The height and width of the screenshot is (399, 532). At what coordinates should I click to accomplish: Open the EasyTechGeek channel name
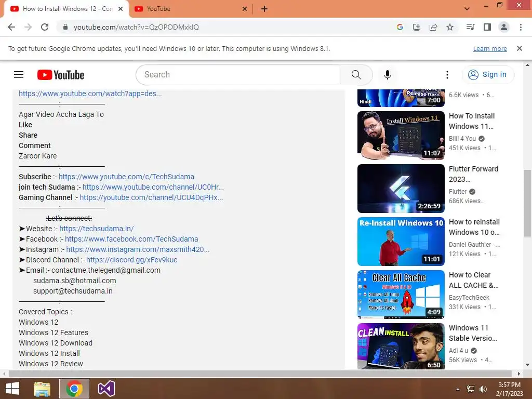[469, 298]
